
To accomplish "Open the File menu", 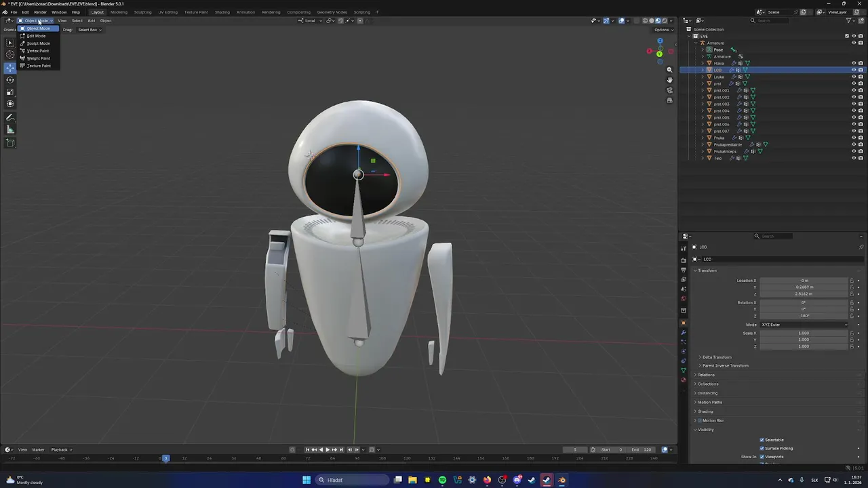I will 14,12.
